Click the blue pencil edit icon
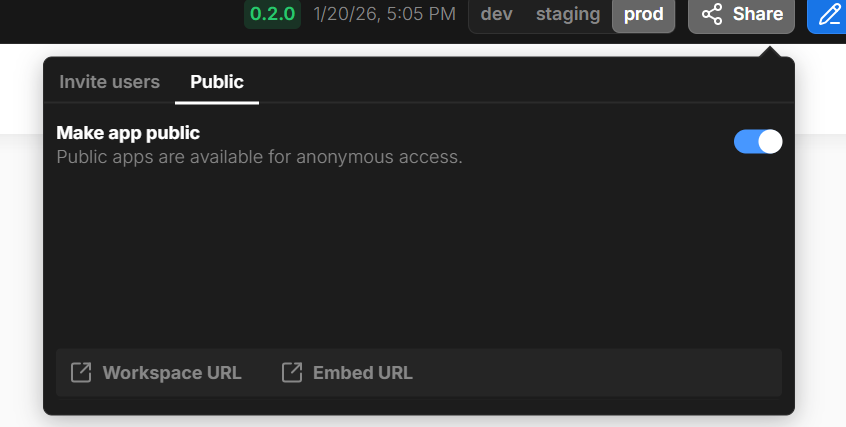 pos(829,15)
